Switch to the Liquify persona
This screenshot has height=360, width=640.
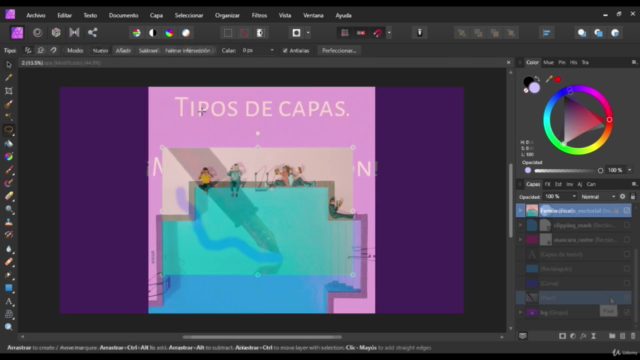(38, 33)
